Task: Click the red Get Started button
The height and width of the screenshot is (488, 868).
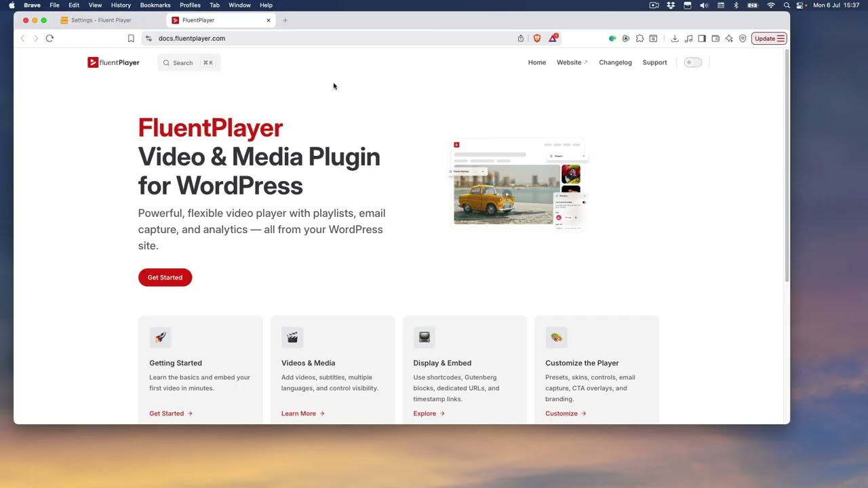Action: [165, 277]
